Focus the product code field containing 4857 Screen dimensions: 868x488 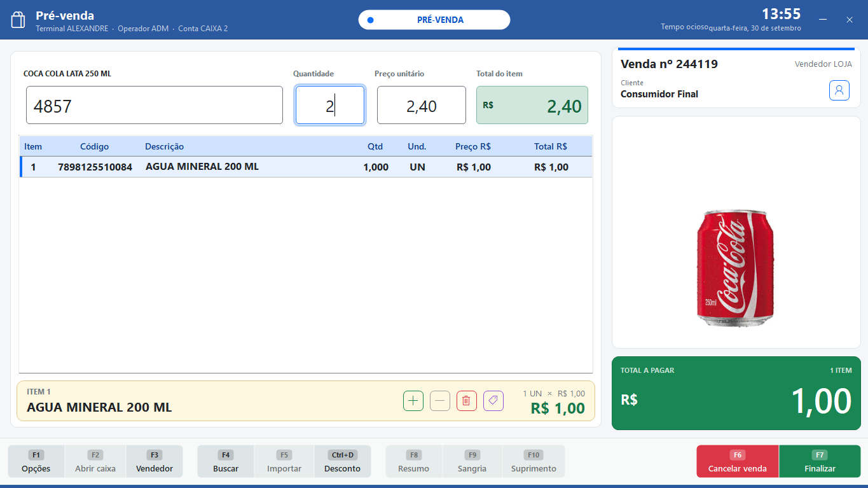point(155,105)
